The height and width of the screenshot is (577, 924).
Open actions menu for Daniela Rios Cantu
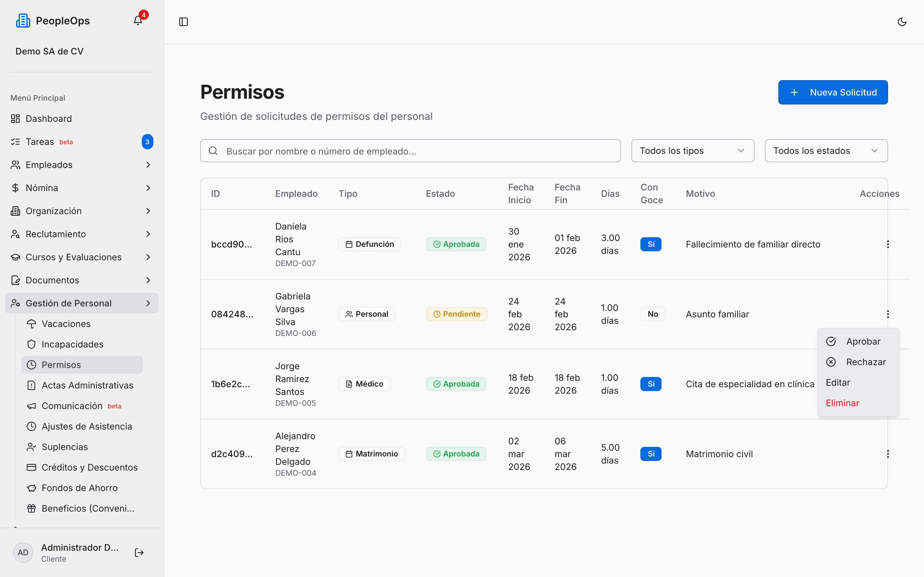coord(888,244)
